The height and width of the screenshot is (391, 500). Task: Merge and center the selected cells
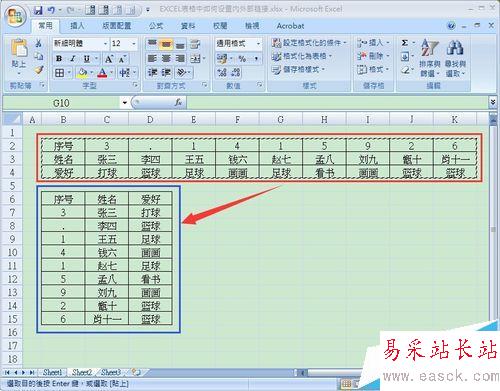point(196,59)
